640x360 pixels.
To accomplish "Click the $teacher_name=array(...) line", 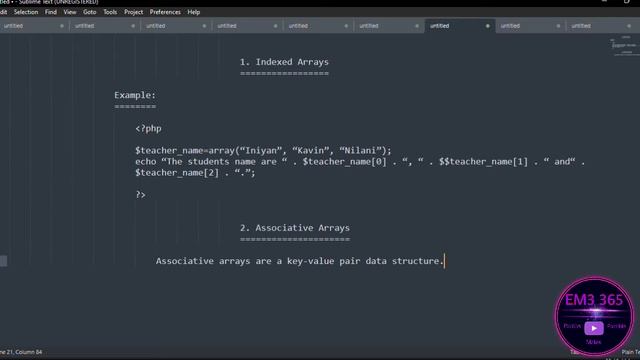I will [263, 151].
